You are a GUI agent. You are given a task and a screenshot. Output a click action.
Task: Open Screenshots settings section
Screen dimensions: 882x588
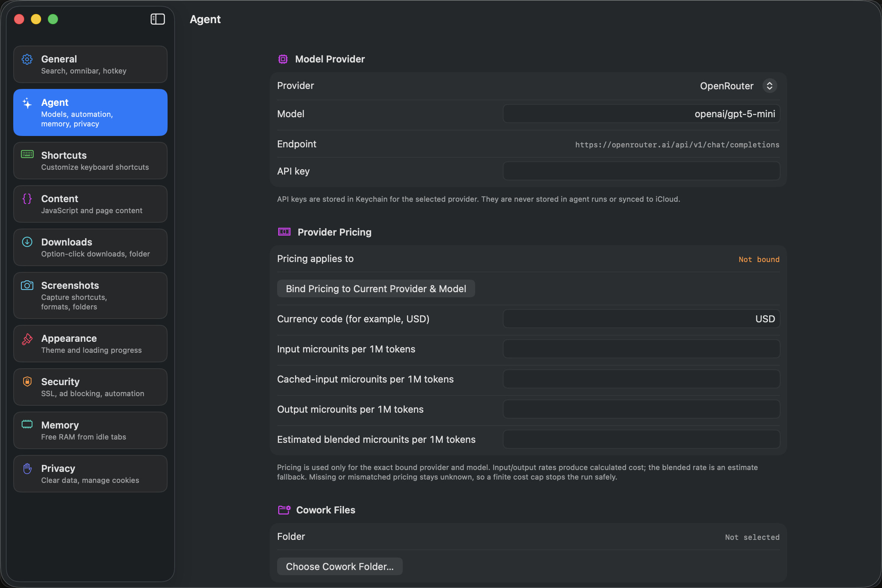90,295
